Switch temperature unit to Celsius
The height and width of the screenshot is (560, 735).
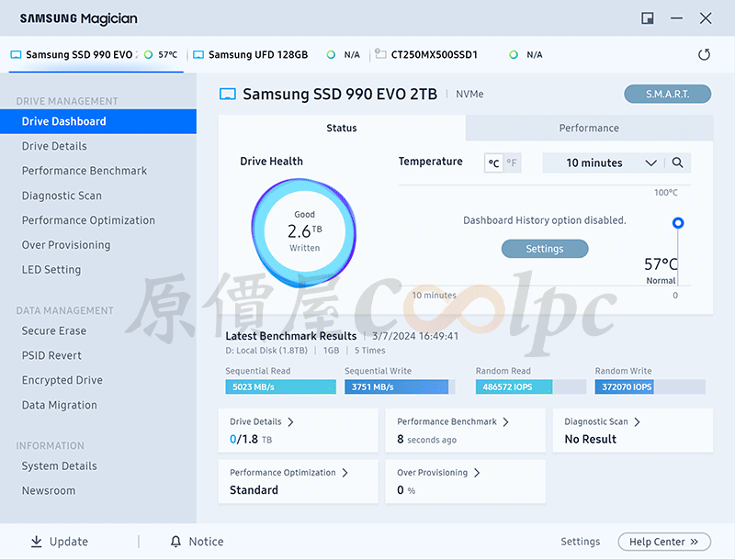[493, 162]
